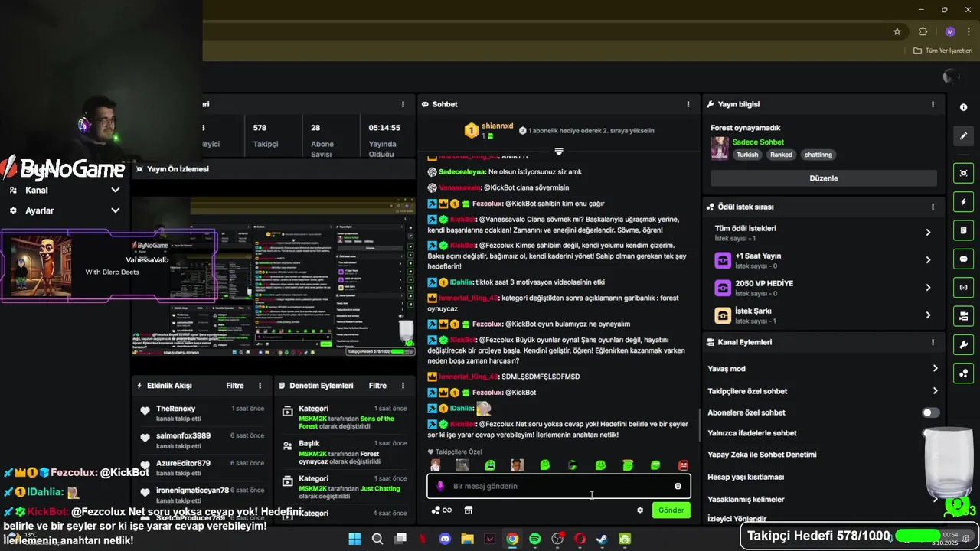Open Ödül istek sırası three-dot menu
Image resolution: width=980 pixels, height=551 pixels.
(x=933, y=207)
